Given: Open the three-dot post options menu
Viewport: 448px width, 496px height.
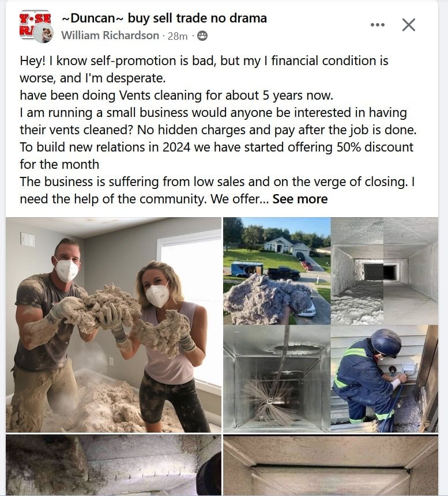Looking at the screenshot, I should tap(378, 25).
